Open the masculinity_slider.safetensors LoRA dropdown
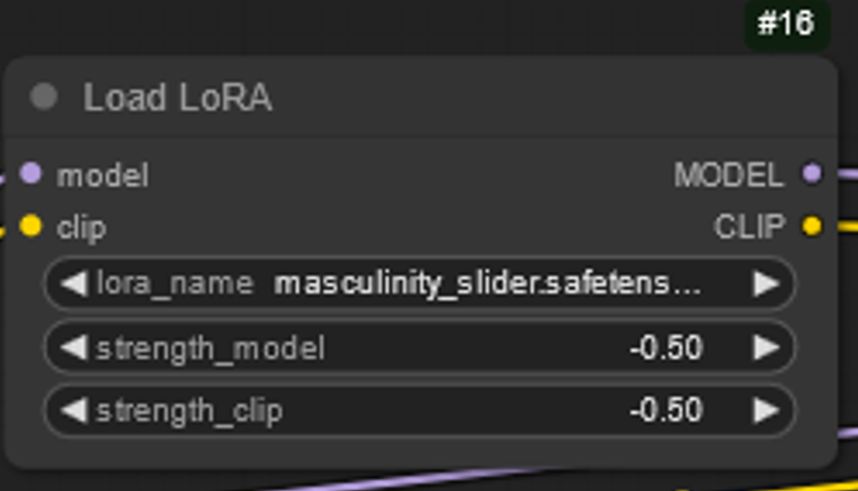The height and width of the screenshot is (491, 858). 487,284
